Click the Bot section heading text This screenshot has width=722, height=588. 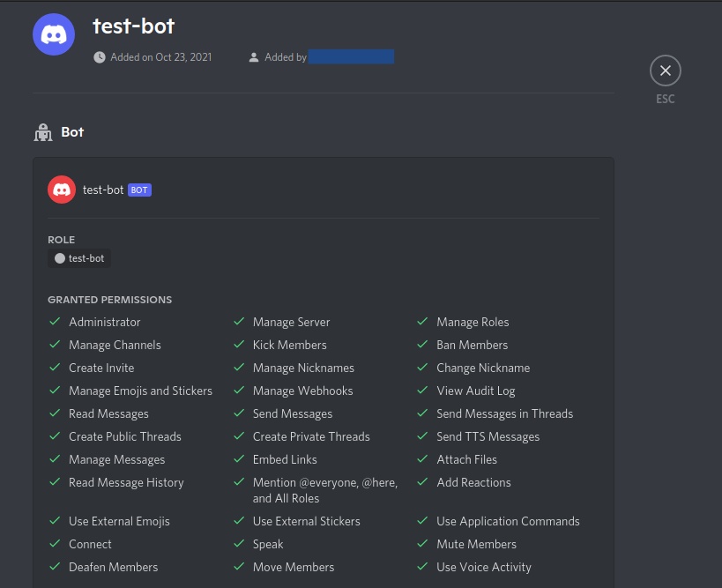click(72, 132)
